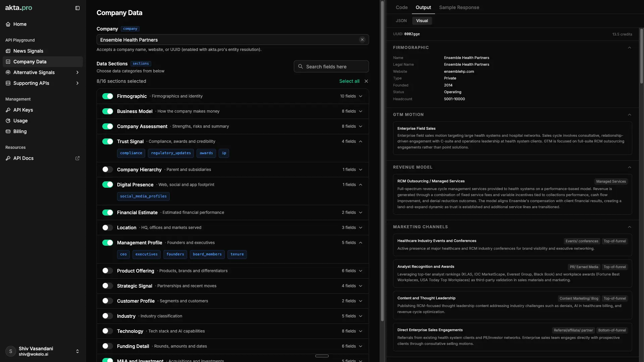
Task: Click the API Keys key icon
Action: click(x=8, y=110)
